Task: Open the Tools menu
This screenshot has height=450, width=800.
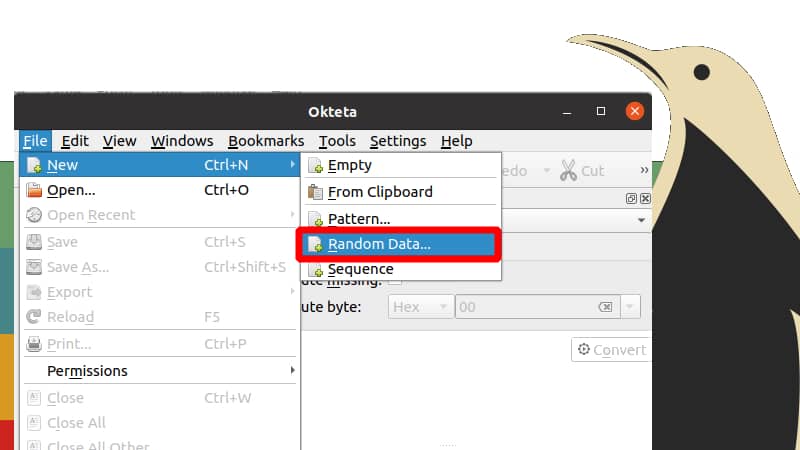Action: (337, 141)
